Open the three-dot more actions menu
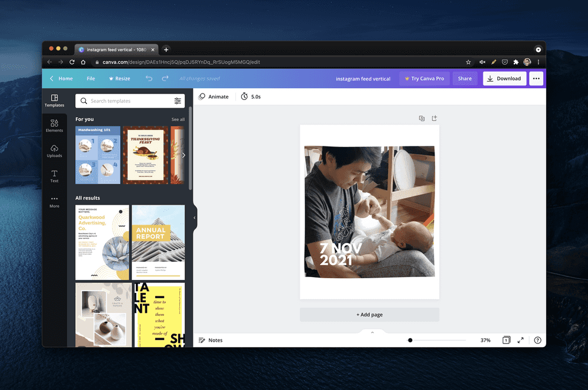The height and width of the screenshot is (390, 588). [536, 78]
